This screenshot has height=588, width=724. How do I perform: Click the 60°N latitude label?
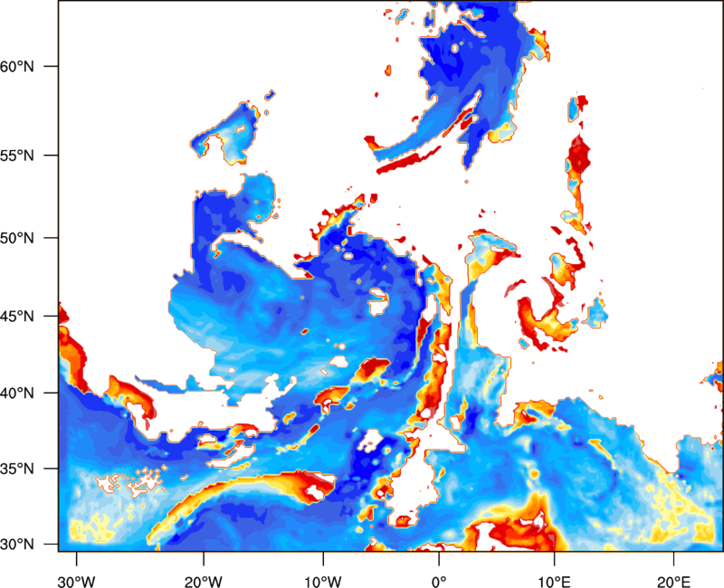pyautogui.click(x=17, y=66)
